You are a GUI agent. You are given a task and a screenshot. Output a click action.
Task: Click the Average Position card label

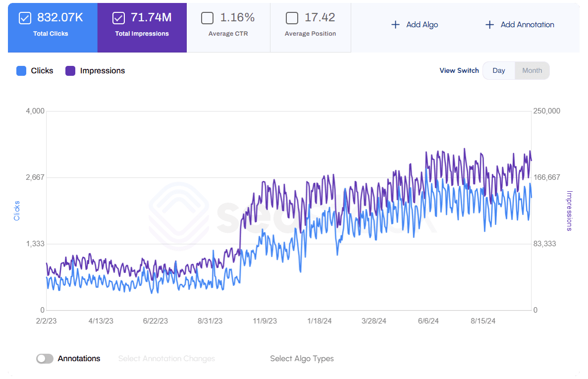tap(310, 34)
